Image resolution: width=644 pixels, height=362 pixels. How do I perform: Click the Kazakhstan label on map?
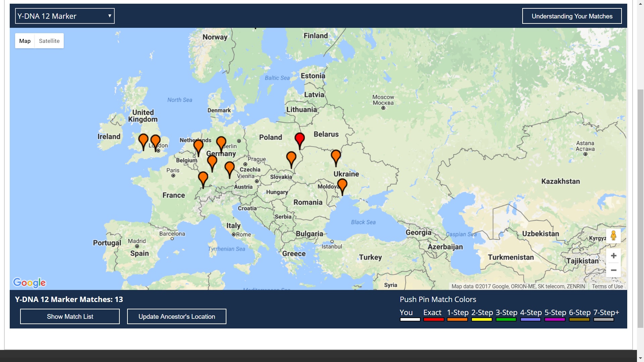(x=560, y=181)
